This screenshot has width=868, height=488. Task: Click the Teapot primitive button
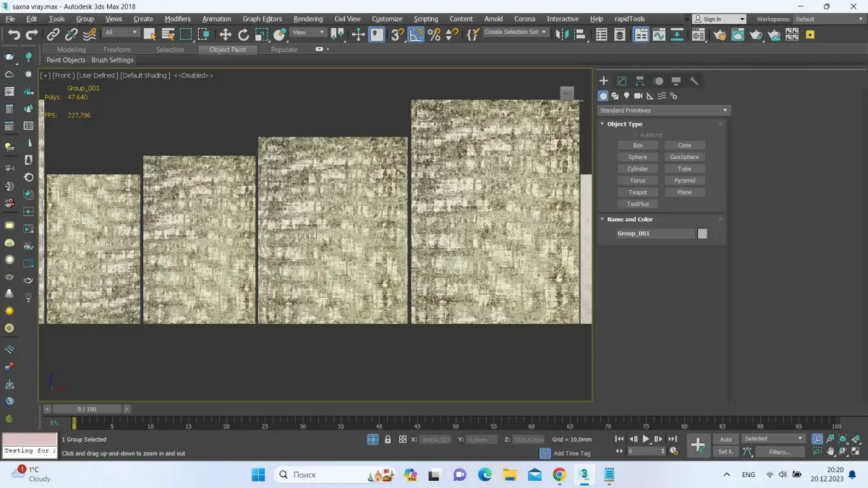[x=637, y=192]
